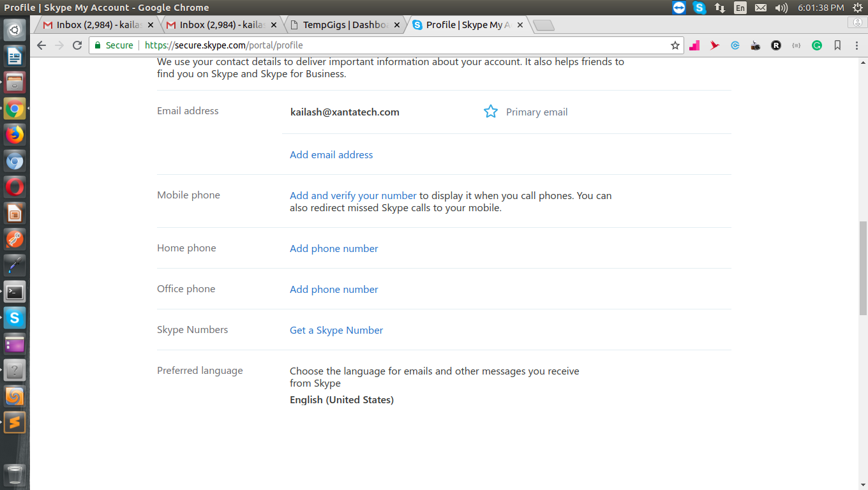Viewport: 868px width, 490px height.
Task: Open the TeamViewer tray indicator
Action: coord(679,8)
